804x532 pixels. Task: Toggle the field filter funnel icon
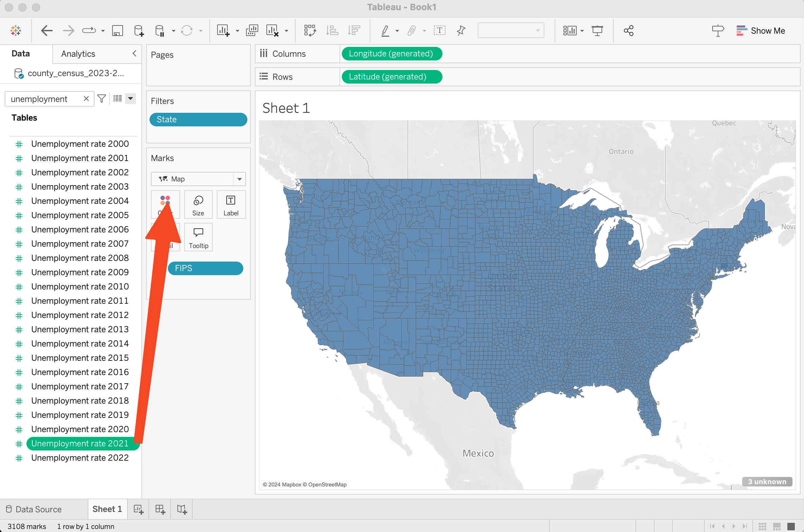101,99
